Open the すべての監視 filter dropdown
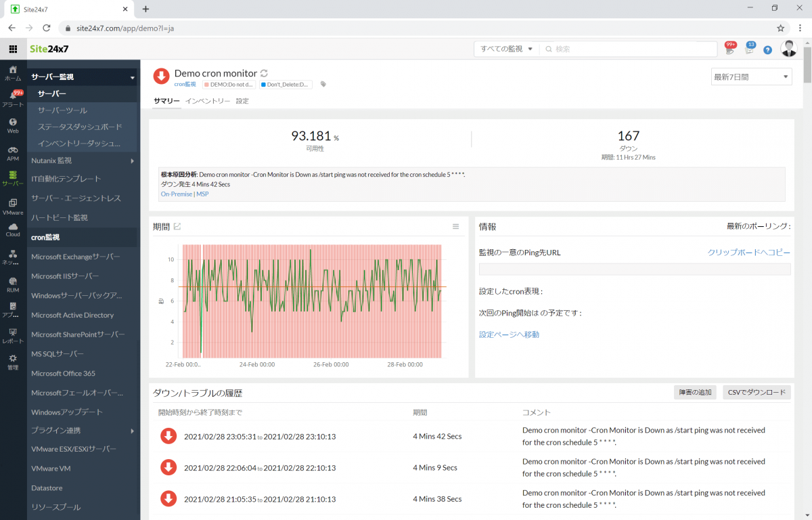This screenshot has width=812, height=520. point(507,49)
